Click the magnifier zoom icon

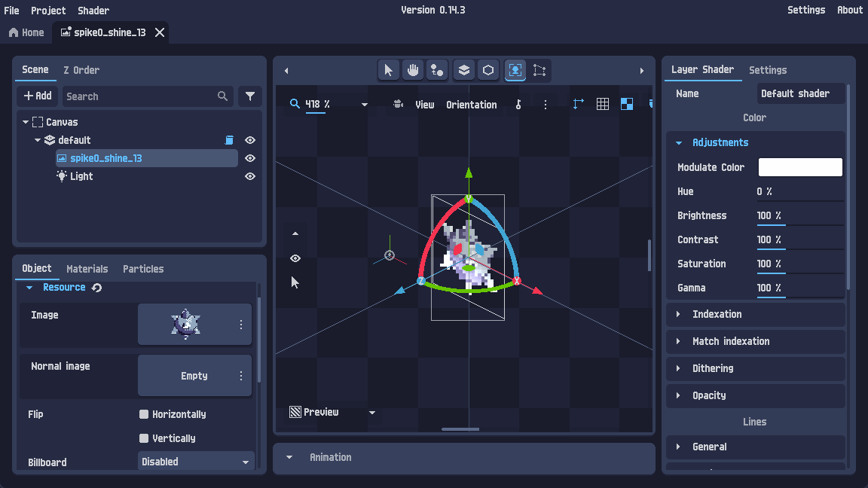pos(295,104)
